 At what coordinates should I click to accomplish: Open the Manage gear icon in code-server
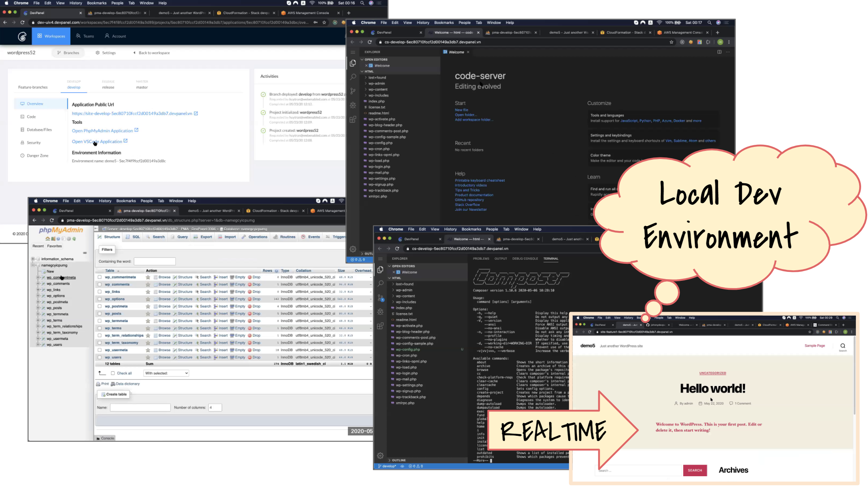point(353,250)
